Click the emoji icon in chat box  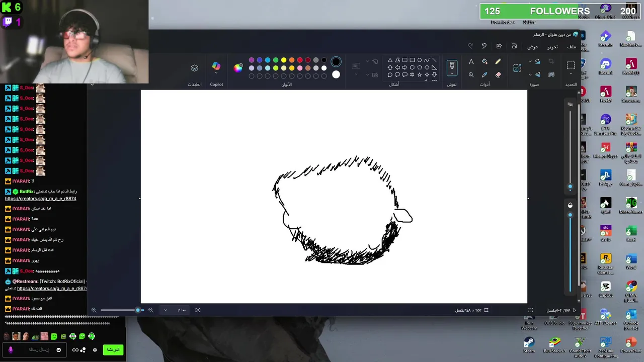(59, 350)
